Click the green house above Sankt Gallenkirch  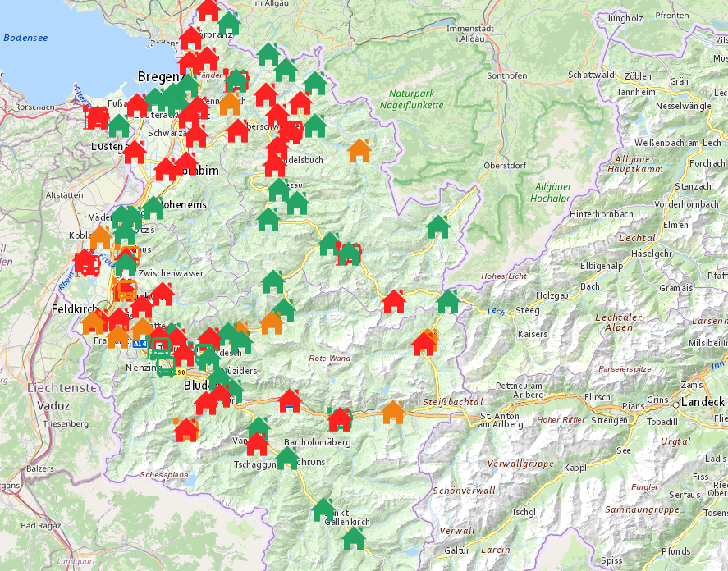coord(323,509)
